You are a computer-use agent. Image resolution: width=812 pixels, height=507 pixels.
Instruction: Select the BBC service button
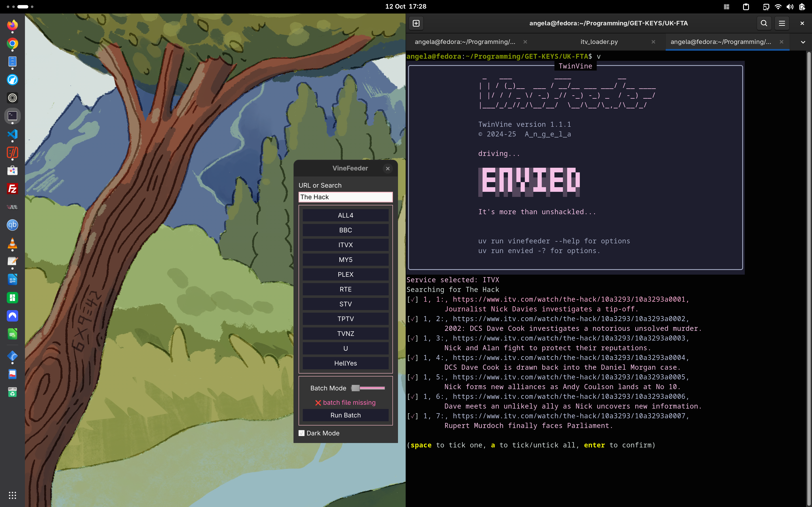345,230
